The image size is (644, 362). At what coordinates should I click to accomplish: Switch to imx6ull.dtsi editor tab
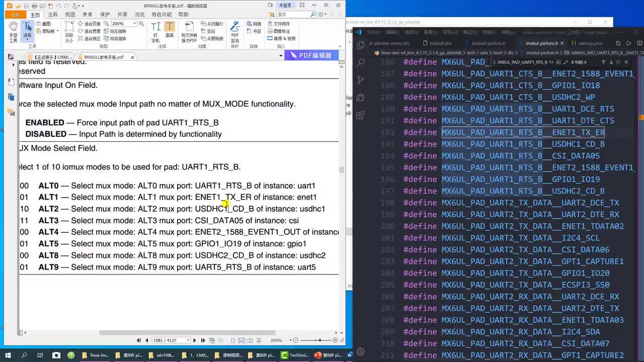(438, 43)
